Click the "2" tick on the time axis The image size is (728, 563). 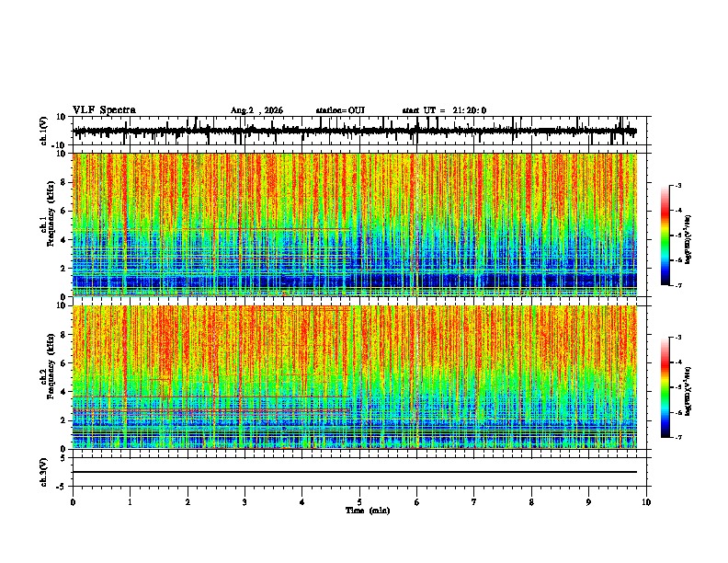coord(188,502)
